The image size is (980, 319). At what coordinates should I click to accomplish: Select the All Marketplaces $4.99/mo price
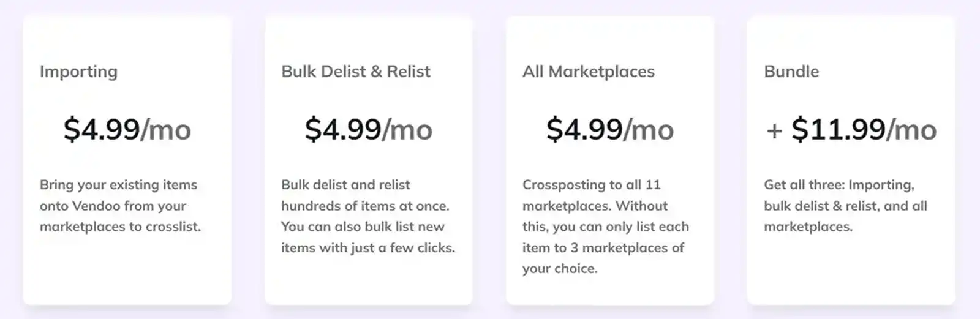point(609,129)
